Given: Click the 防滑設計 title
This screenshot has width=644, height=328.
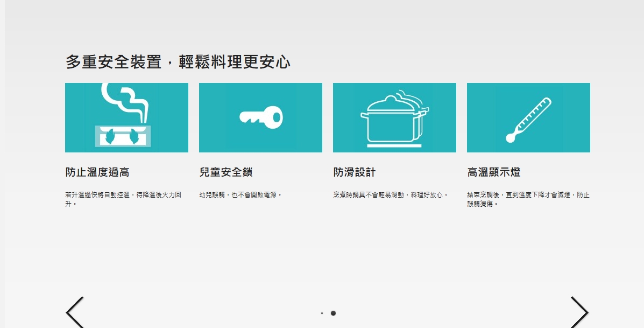Looking at the screenshot, I should click(x=354, y=172).
